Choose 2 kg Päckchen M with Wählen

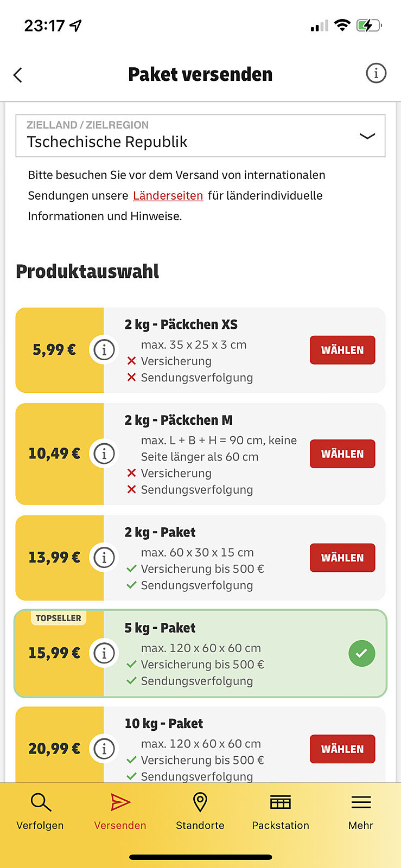tap(342, 454)
